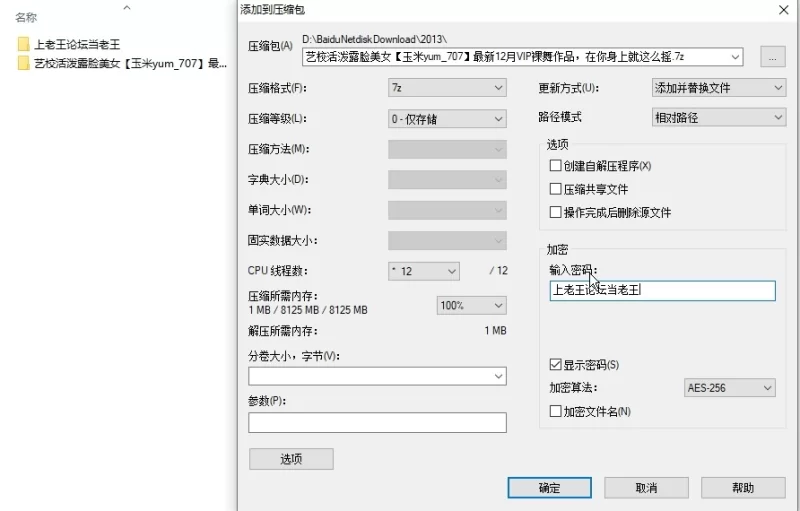Screen dimensions: 800x511
Task: Open the 压缩格式 dropdown showing 7z
Action: coord(447,88)
